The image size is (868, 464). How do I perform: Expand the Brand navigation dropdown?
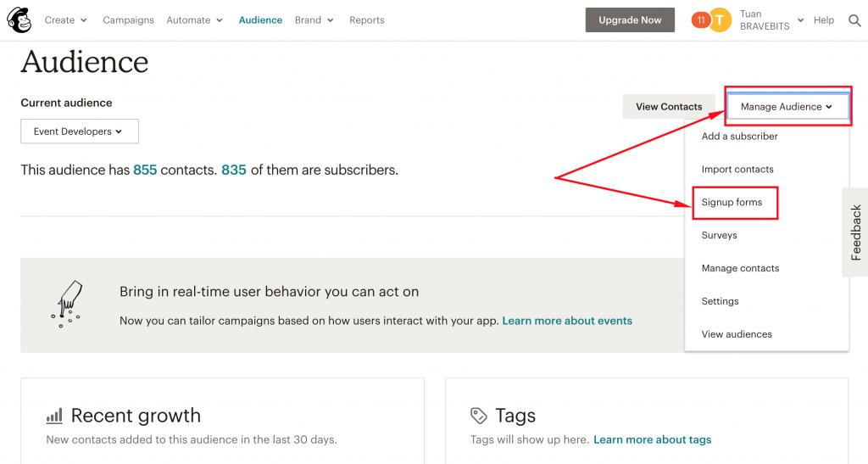pyautogui.click(x=314, y=20)
